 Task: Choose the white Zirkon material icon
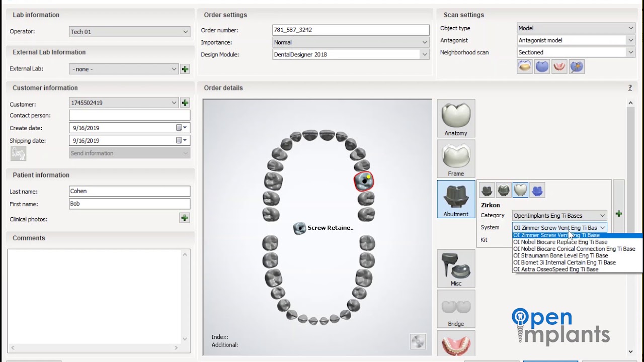[520, 190]
